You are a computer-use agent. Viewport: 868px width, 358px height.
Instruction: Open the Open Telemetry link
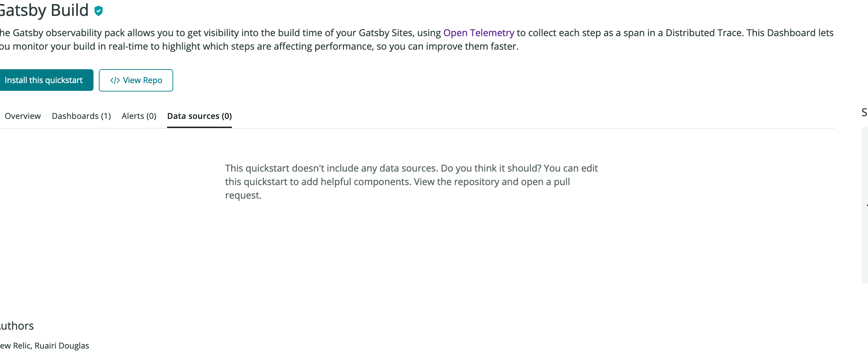coord(479,33)
